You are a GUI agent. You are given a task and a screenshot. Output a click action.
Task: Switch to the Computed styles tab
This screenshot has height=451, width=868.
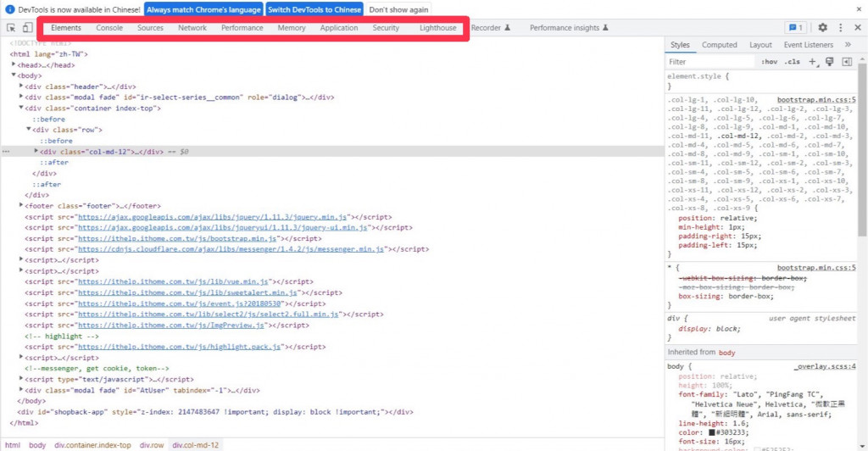coord(719,45)
